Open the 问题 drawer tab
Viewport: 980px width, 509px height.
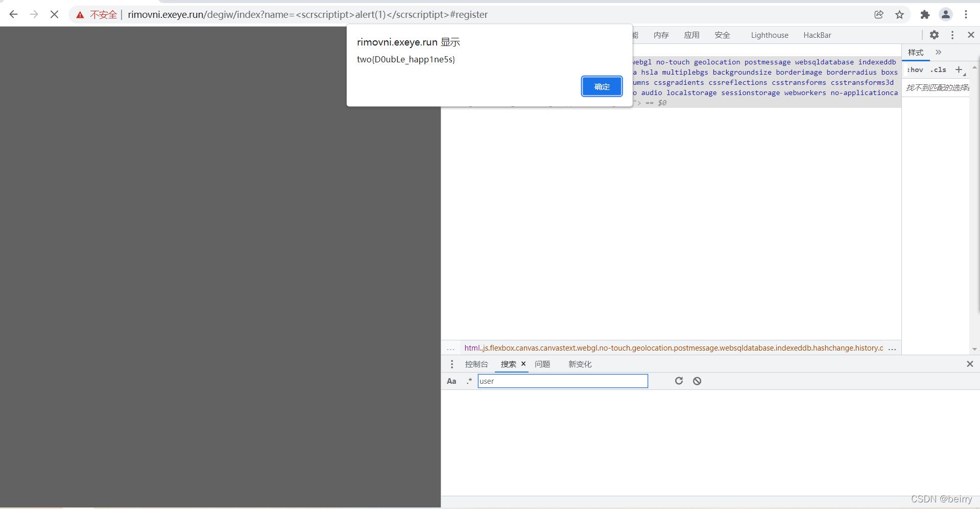542,364
